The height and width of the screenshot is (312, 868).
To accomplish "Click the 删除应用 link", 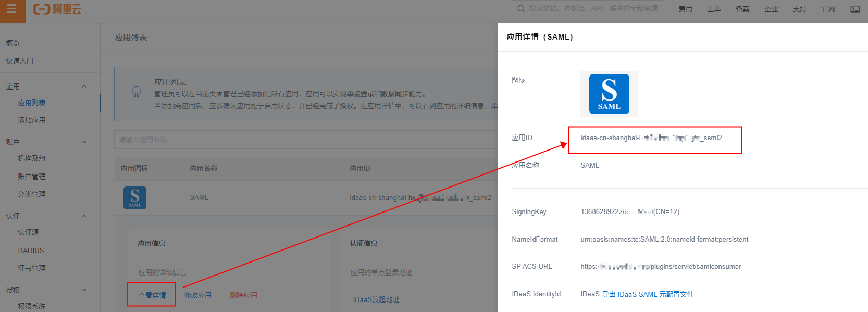I will click(x=244, y=295).
